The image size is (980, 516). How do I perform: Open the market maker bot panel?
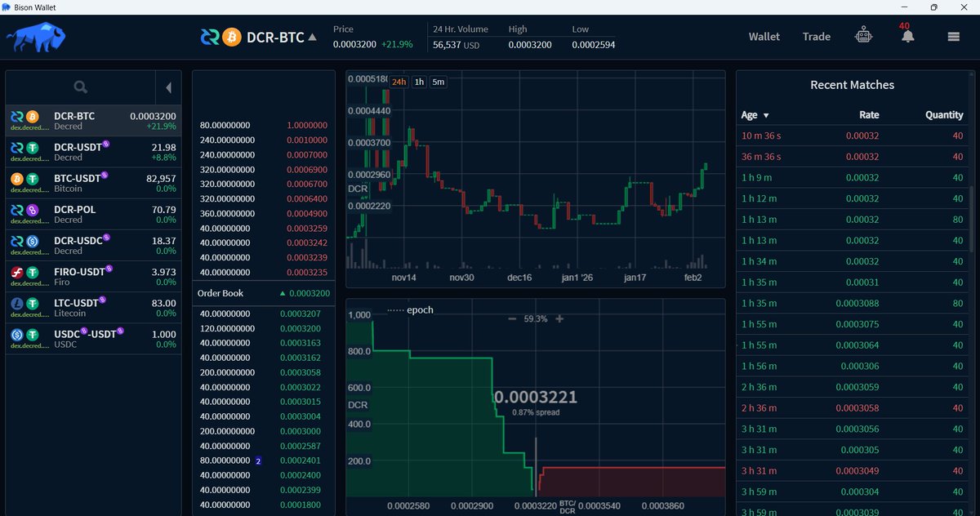(x=863, y=36)
